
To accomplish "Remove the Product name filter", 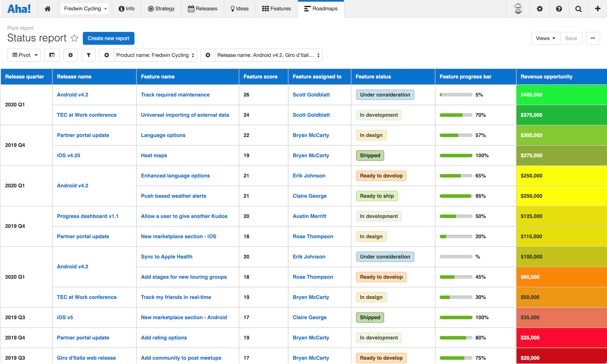I will 107,55.
